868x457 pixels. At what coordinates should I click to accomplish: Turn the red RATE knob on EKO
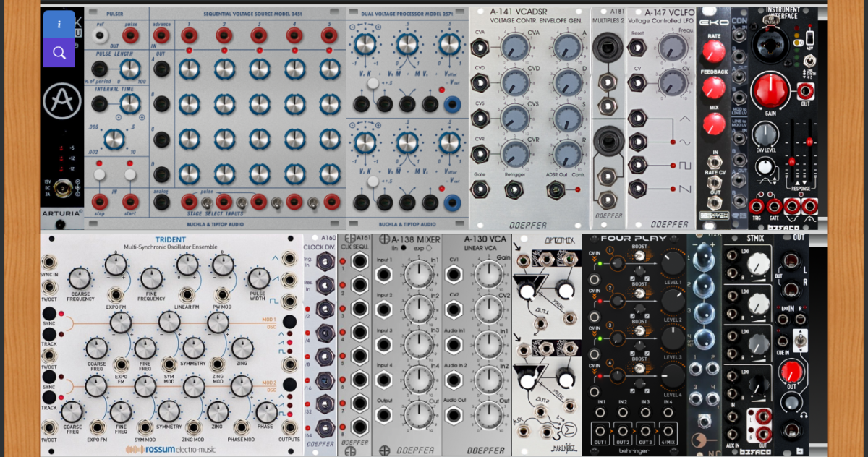pyautogui.click(x=714, y=51)
